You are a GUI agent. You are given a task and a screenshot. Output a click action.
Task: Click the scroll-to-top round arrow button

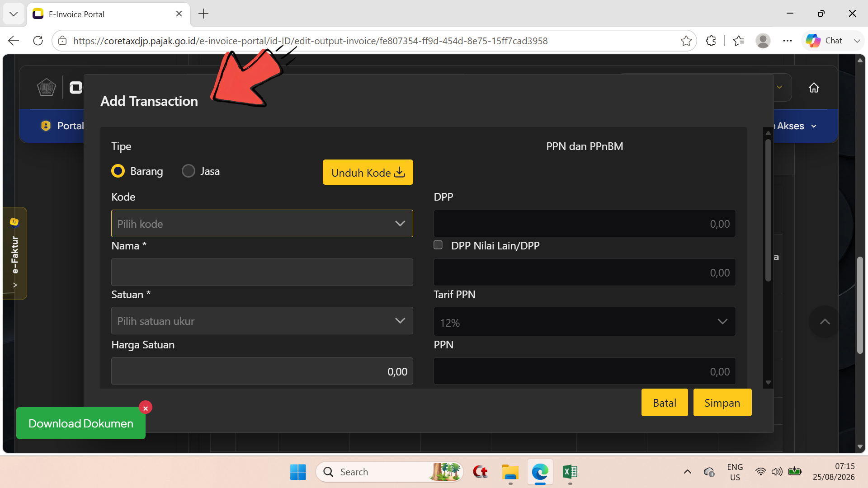[825, 322]
